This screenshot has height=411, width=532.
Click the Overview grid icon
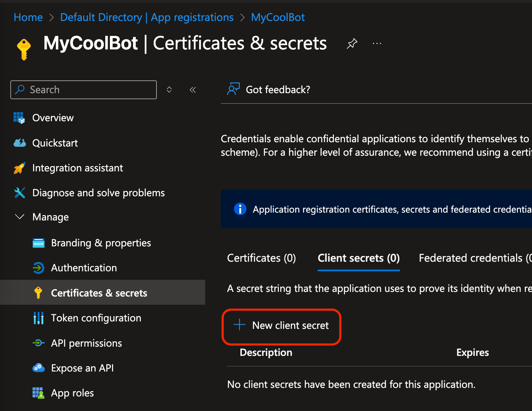[19, 118]
